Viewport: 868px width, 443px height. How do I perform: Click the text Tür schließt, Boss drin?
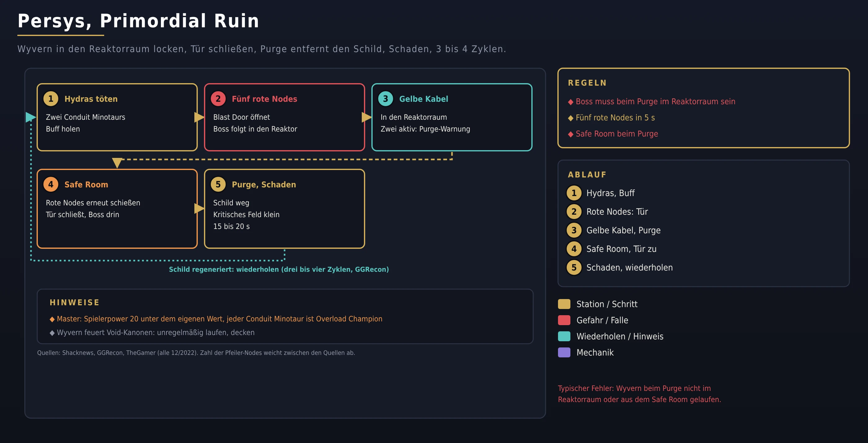click(82, 214)
